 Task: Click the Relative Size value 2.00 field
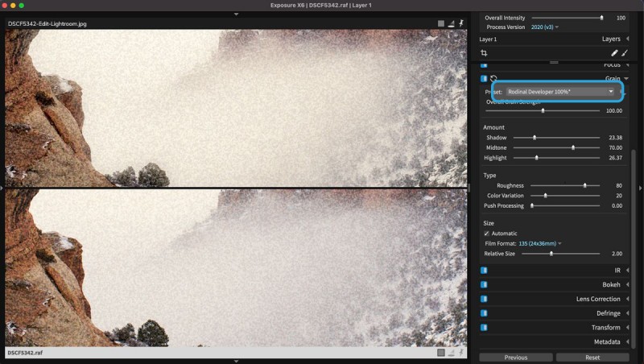[617, 254]
